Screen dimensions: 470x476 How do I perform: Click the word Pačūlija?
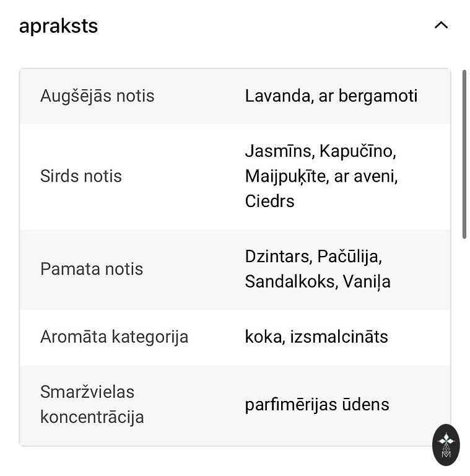349,256
